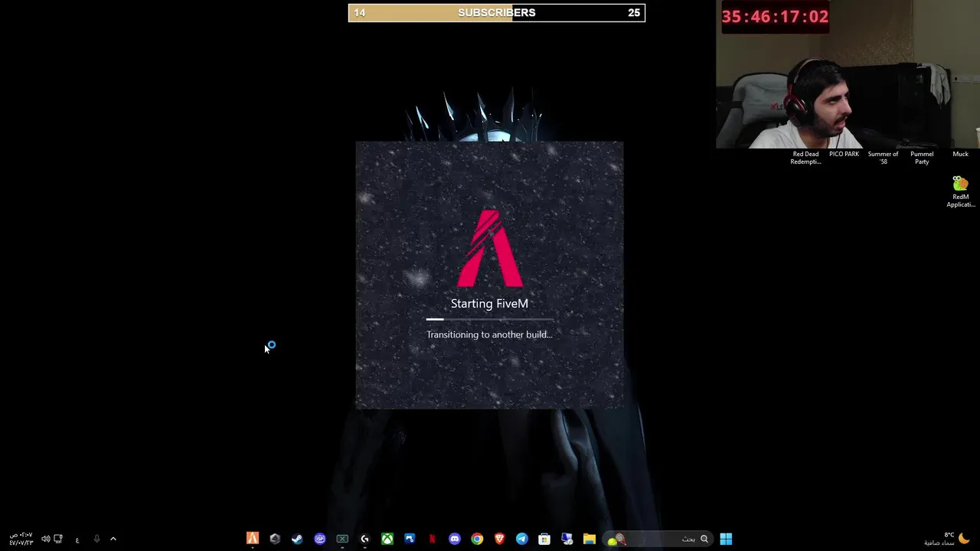This screenshot has width=980, height=551.
Task: Select the PICO PARK desktop shortcut
Action: pyautogui.click(x=844, y=154)
